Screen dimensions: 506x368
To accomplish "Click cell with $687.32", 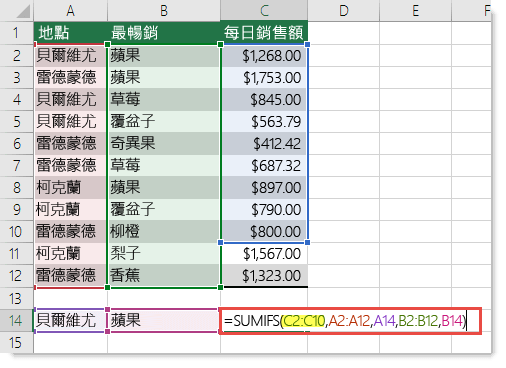I will pos(264,165).
